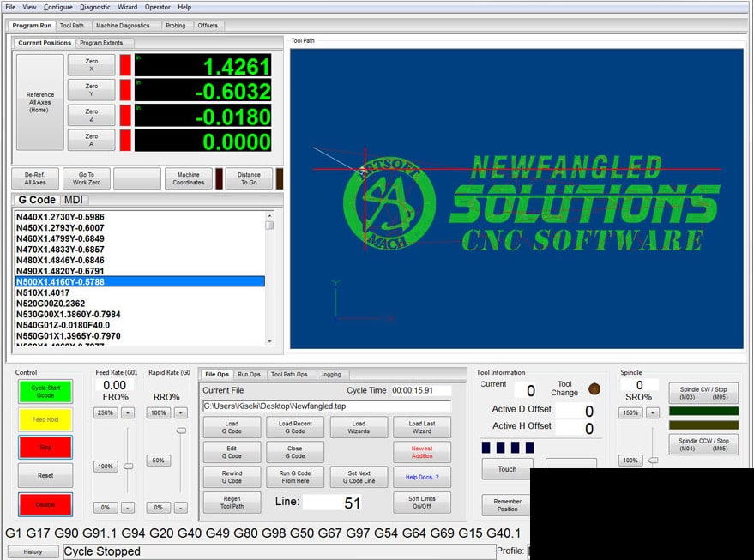Increase feed rate override with plus button
This screenshot has width=754, height=560.
(x=128, y=412)
